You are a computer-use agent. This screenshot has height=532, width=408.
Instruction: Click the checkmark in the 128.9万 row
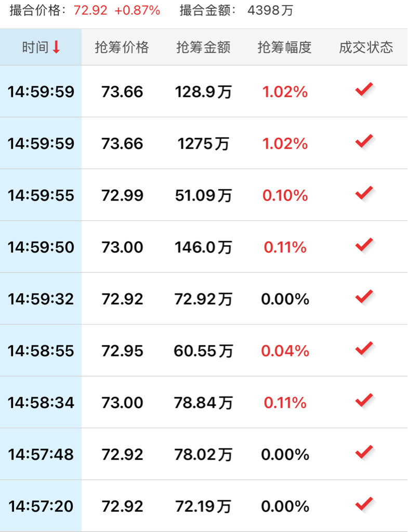(364, 89)
